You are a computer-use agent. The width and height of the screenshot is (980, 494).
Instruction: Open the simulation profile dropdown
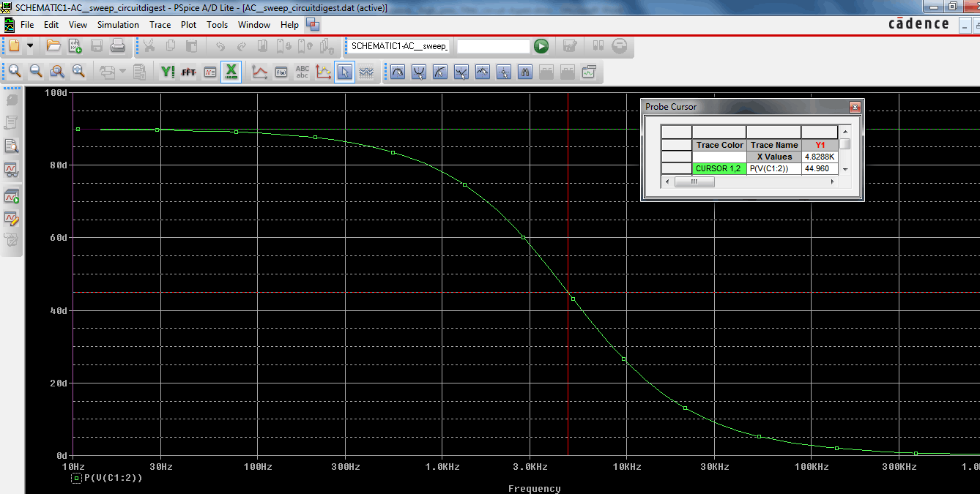click(399, 45)
